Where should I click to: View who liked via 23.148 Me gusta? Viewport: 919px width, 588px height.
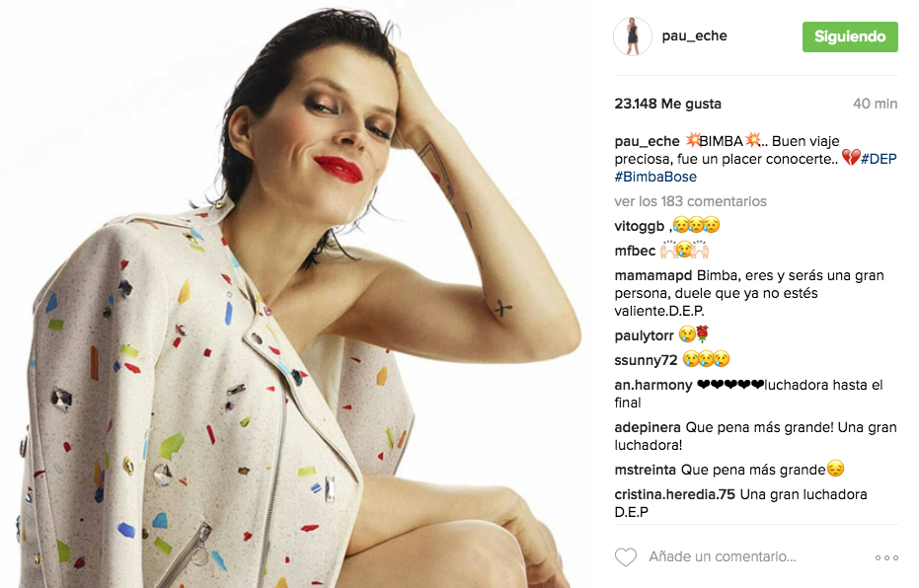(667, 104)
